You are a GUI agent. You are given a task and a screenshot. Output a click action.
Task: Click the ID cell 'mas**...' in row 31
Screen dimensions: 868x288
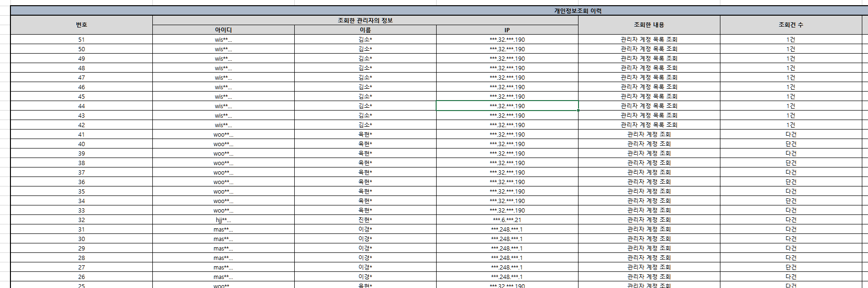[x=223, y=230]
